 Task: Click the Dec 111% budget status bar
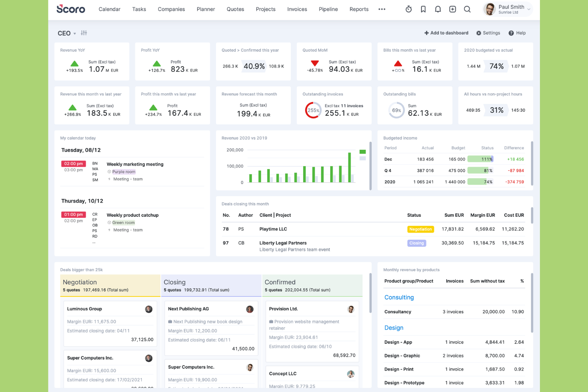(x=480, y=159)
